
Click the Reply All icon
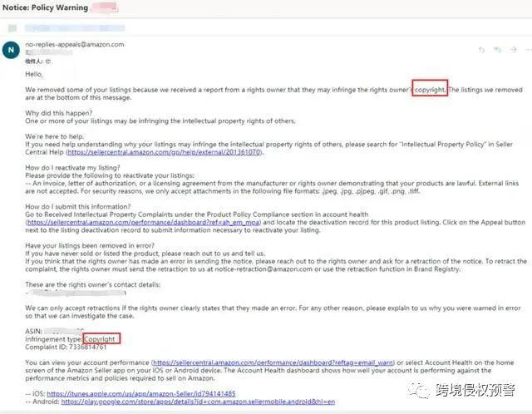(x=497, y=50)
